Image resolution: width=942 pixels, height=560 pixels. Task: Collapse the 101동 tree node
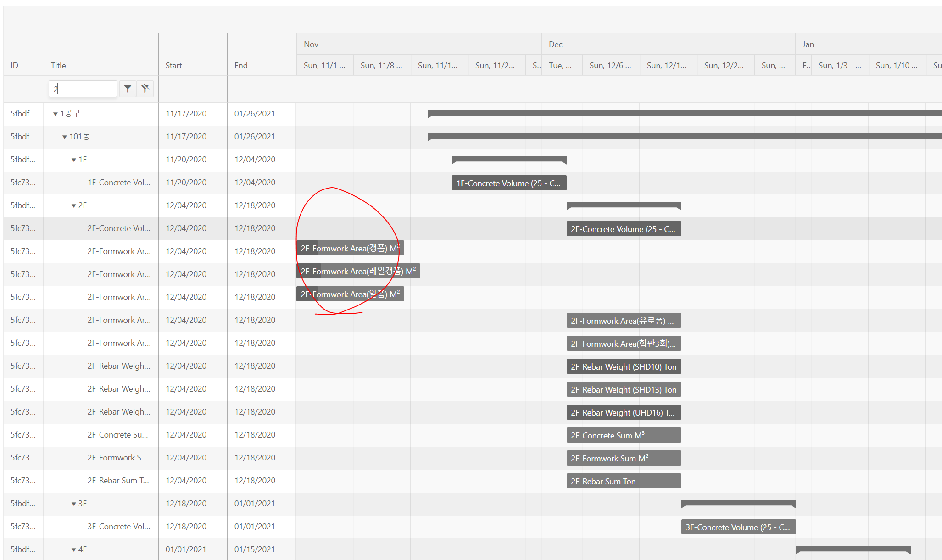point(65,137)
